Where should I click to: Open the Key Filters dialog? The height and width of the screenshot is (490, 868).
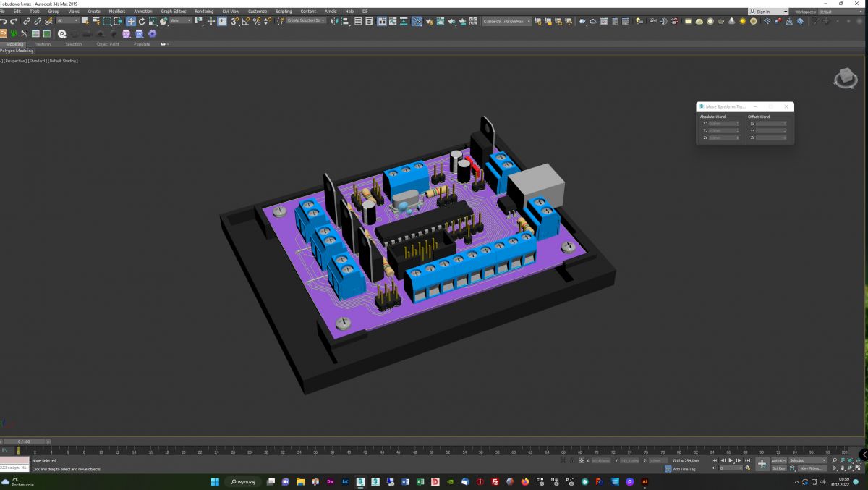tap(812, 468)
